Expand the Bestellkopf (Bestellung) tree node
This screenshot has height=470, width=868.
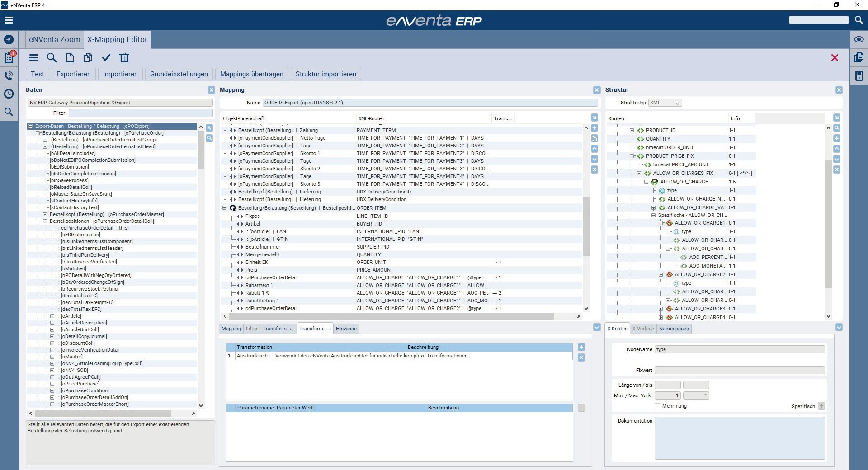click(45, 214)
